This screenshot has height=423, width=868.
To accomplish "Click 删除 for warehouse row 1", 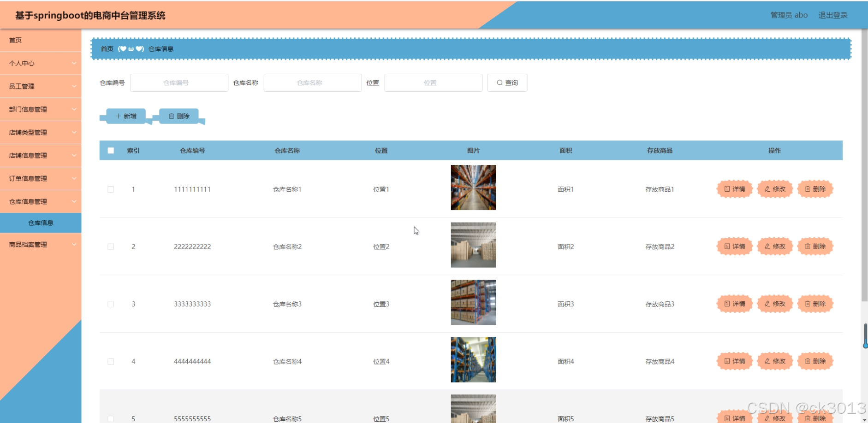I will point(815,189).
